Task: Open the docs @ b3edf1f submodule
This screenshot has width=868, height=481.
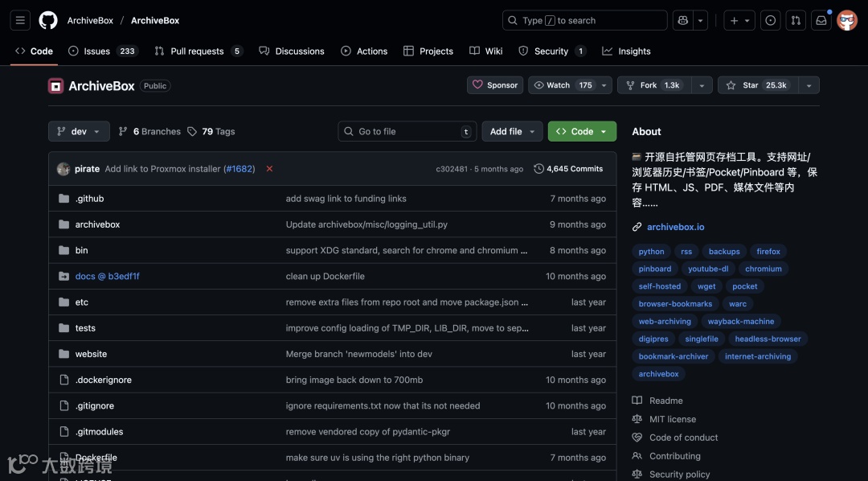Action: pyautogui.click(x=108, y=276)
